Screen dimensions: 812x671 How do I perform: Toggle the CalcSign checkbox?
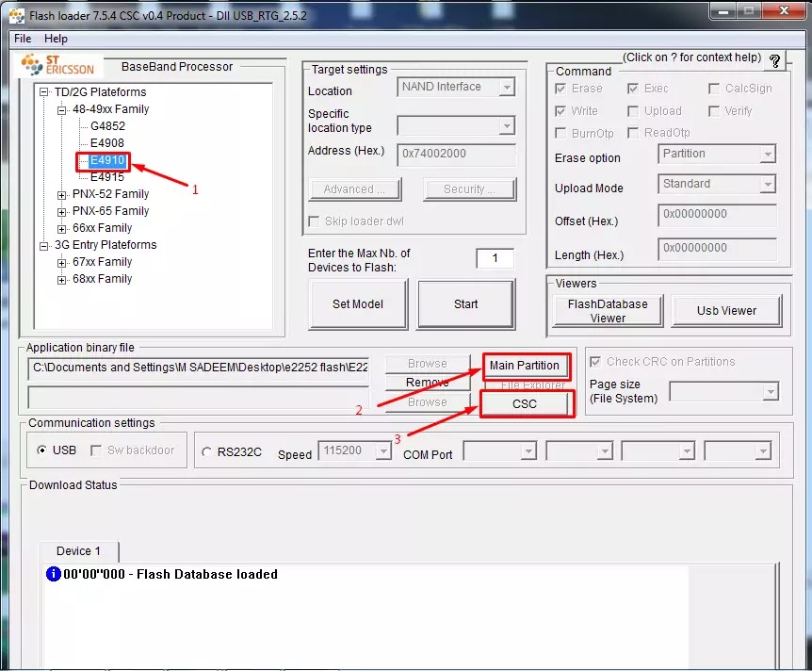coord(714,89)
